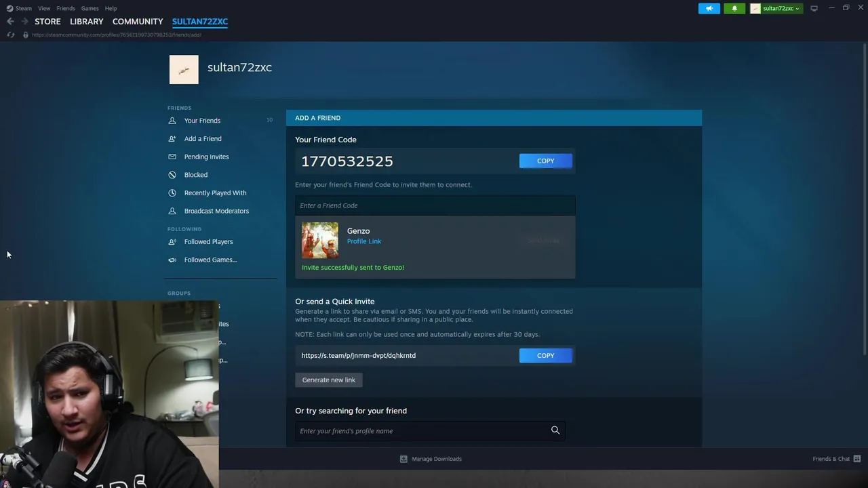Screen dimensions: 868x488
Task: Click the Steam logo icon in the menu bar
Action: click(9, 8)
